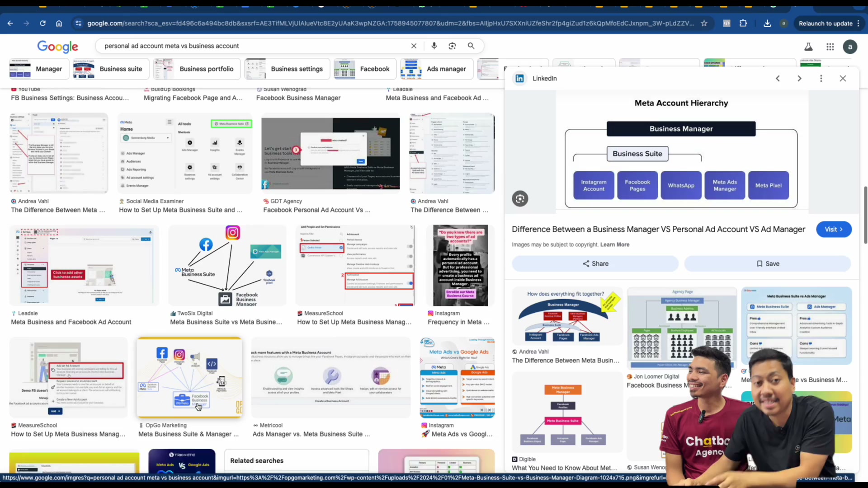
Task: Go back using the browser back arrow
Action: tap(10, 23)
